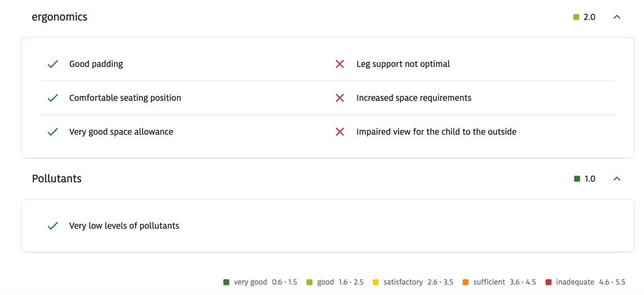Collapse the ergonomics section chevron
Image resolution: width=644 pixels, height=295 pixels.
[x=617, y=17]
